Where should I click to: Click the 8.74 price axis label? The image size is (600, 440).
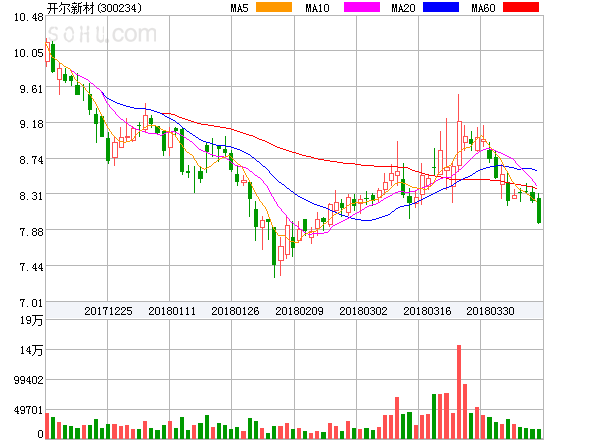[31, 160]
